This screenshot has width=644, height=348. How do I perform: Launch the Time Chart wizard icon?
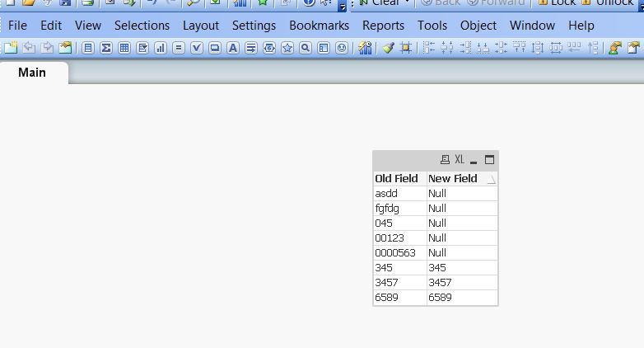click(x=365, y=48)
